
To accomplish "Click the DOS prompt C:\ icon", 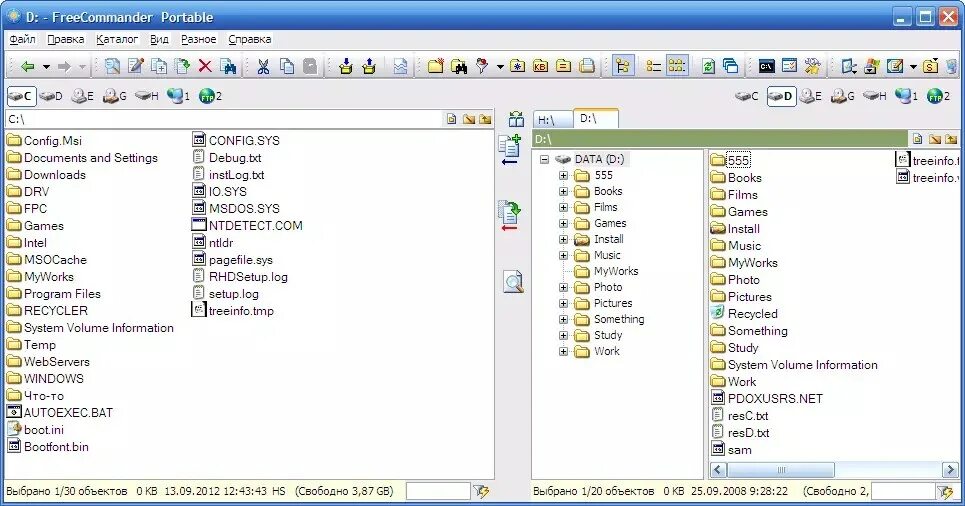I will (x=766, y=66).
